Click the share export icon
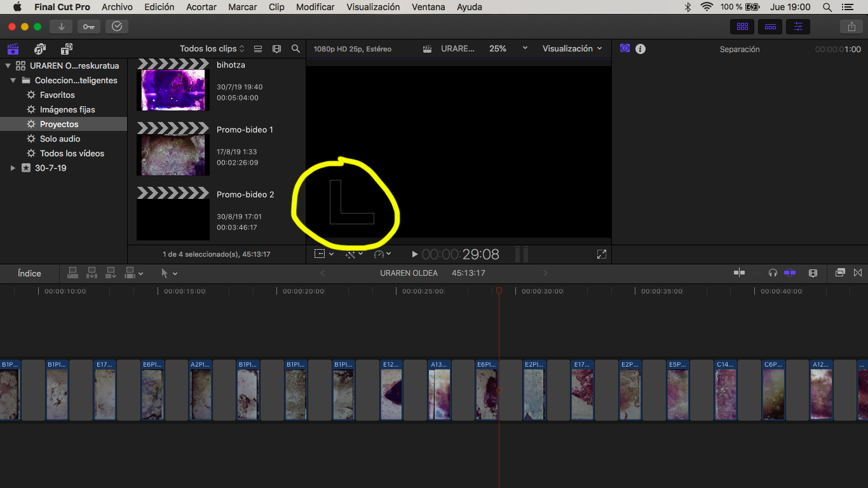The height and width of the screenshot is (488, 868). [851, 27]
